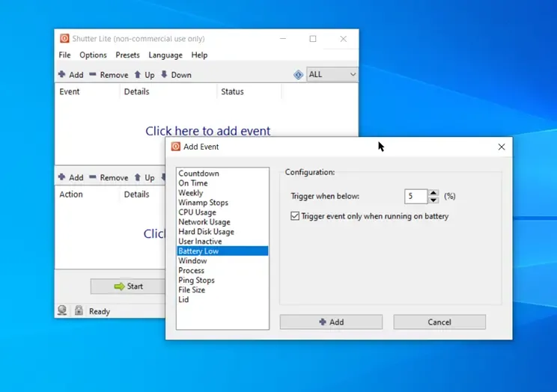557x392 pixels.
Task: Click the blue diamond icon beside ALL
Action: 298,75
